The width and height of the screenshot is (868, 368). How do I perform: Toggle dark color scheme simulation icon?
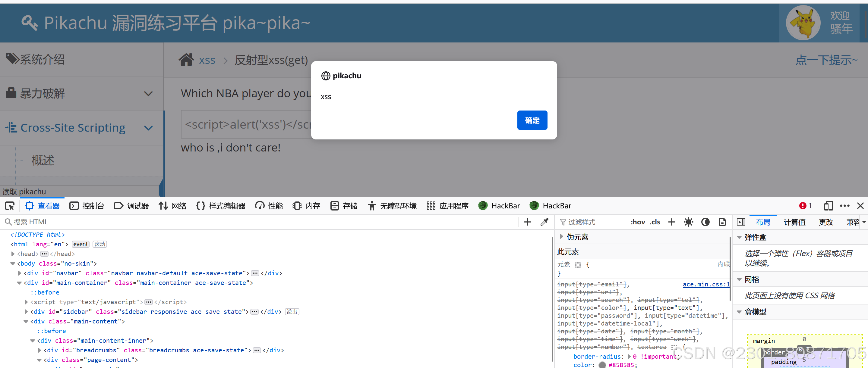pyautogui.click(x=705, y=222)
